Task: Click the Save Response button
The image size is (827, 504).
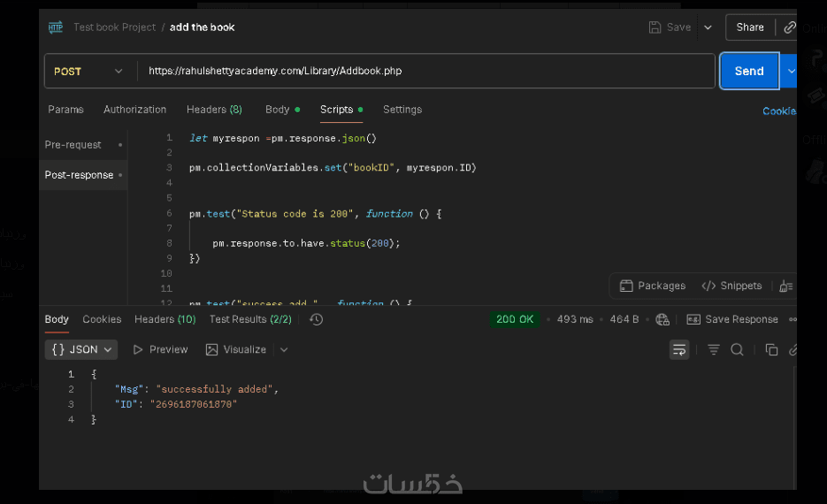Action: click(732, 319)
